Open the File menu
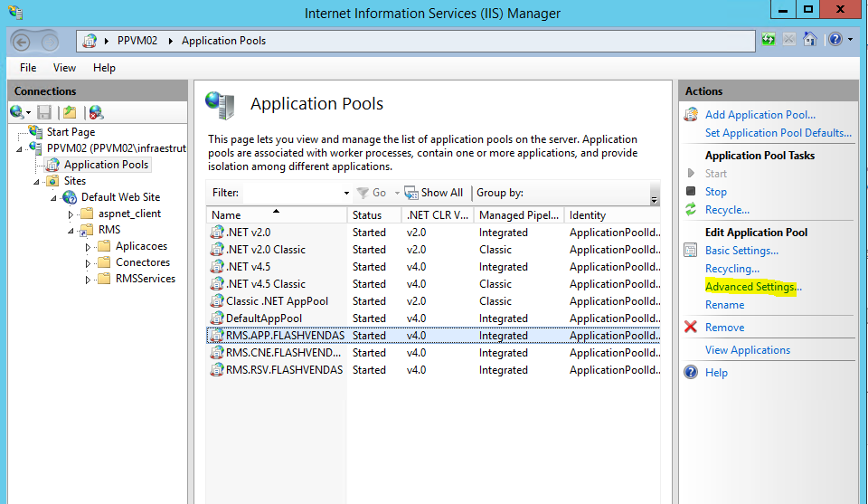 coord(28,68)
